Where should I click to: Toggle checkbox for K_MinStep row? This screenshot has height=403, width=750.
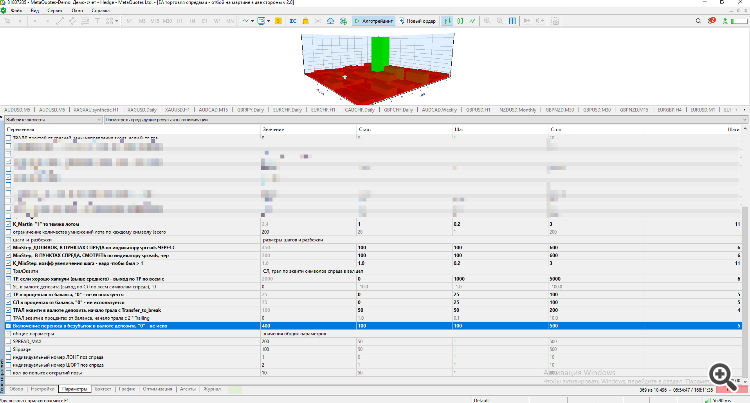[x=8, y=263]
